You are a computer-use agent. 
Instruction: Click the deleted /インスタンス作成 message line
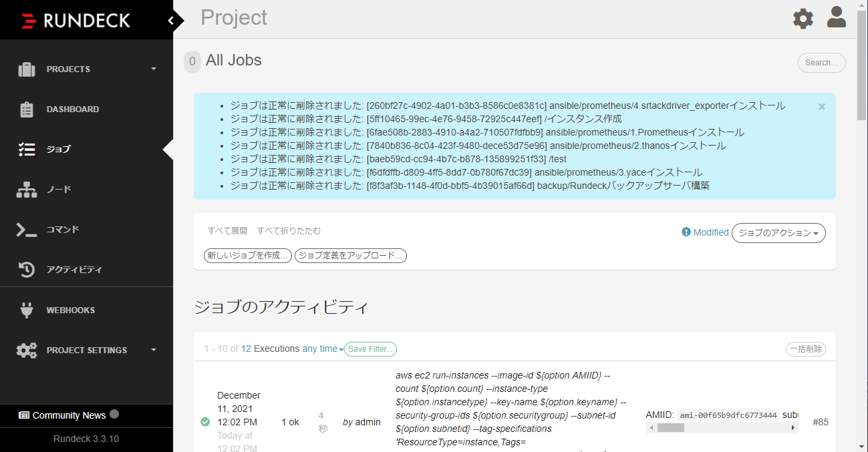tap(426, 119)
